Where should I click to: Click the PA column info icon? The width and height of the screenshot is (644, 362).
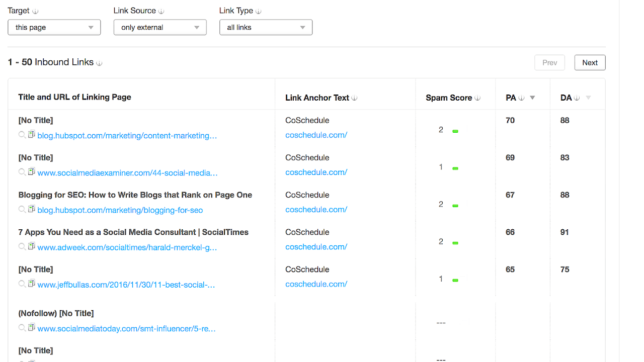point(522,98)
